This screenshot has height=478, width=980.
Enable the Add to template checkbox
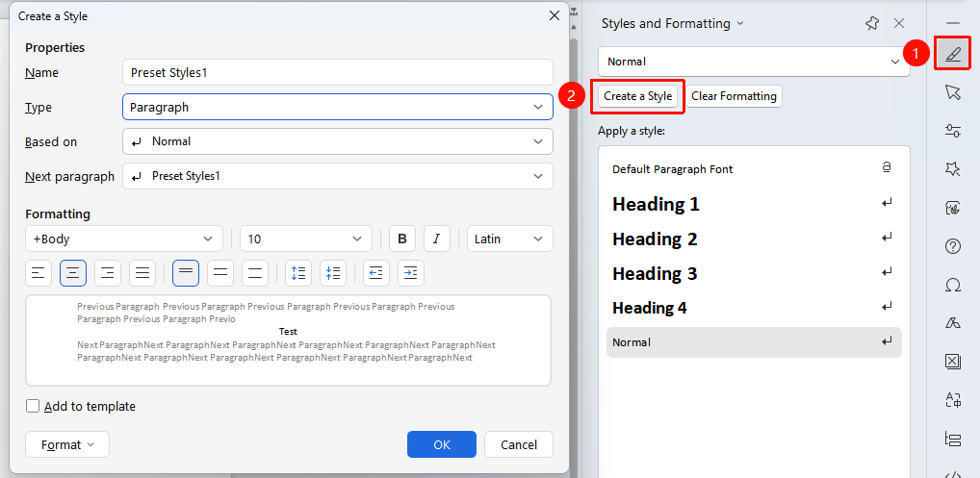[33, 406]
